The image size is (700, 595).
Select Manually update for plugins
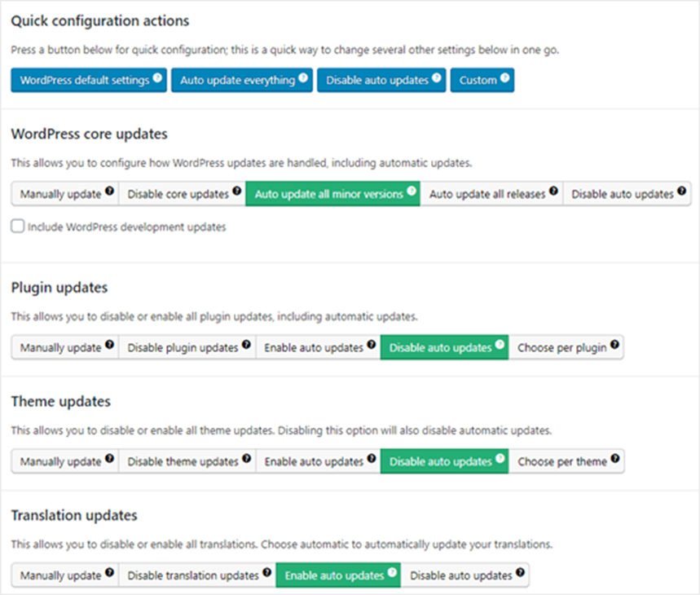pyautogui.click(x=64, y=347)
